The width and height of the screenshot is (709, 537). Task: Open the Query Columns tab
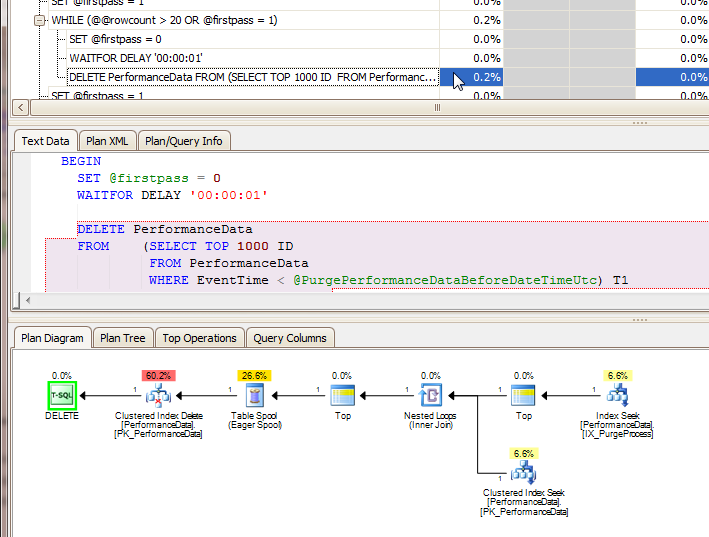pos(290,338)
